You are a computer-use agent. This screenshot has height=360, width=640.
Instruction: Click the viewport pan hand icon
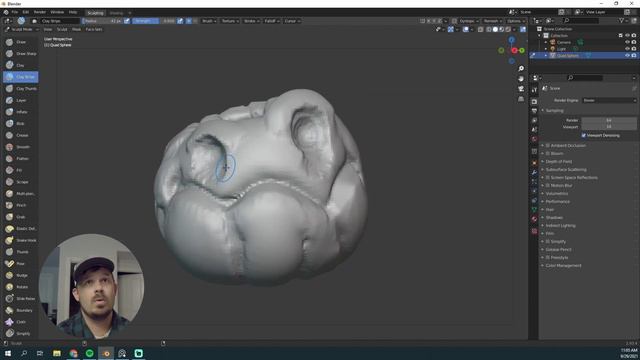pyautogui.click(x=521, y=79)
